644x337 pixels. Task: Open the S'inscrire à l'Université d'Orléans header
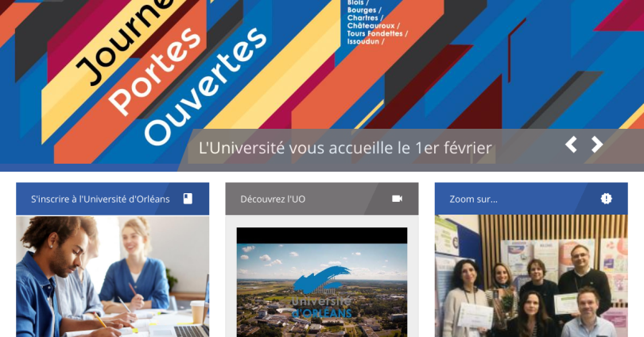113,199
